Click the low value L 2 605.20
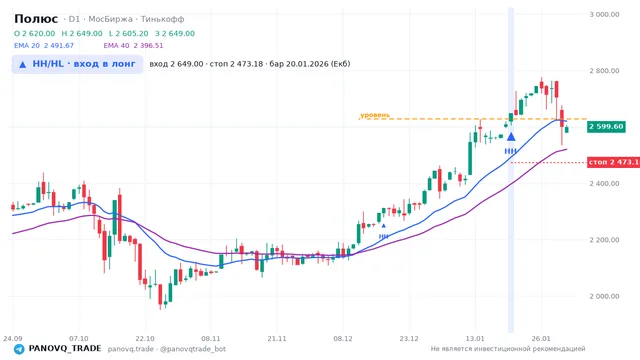Viewport: 640px width, 360px height. pyautogui.click(x=129, y=33)
